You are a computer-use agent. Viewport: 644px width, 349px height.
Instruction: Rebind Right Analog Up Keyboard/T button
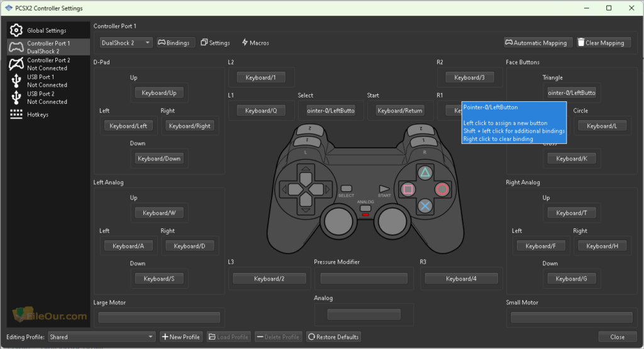[x=572, y=213]
